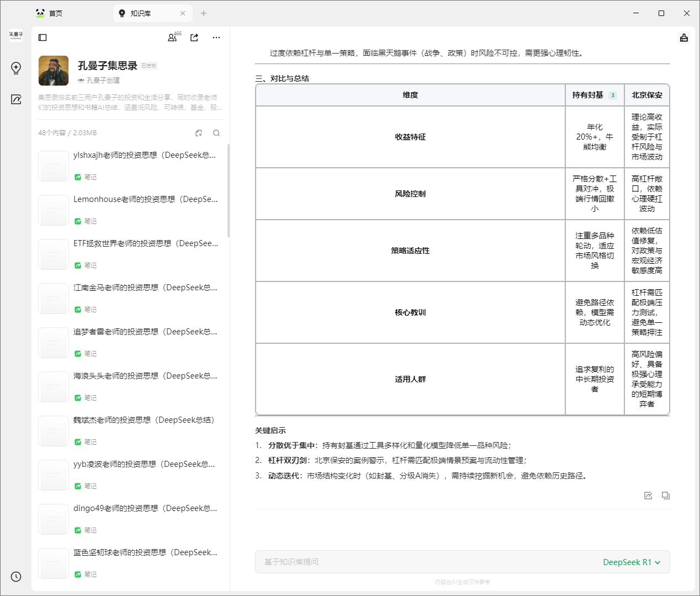The image size is (700, 596).
Task: Expand the DeepSeek R1 model selector
Action: click(x=632, y=562)
